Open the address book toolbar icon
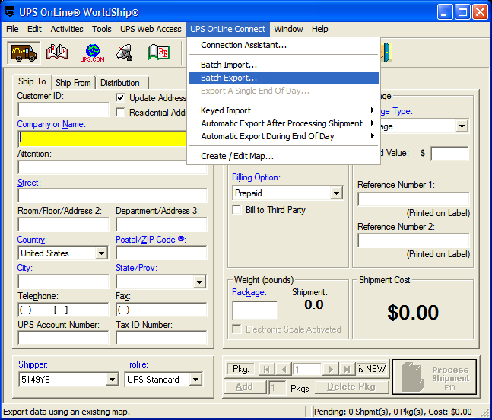This screenshot has height=420, width=492. click(57, 53)
